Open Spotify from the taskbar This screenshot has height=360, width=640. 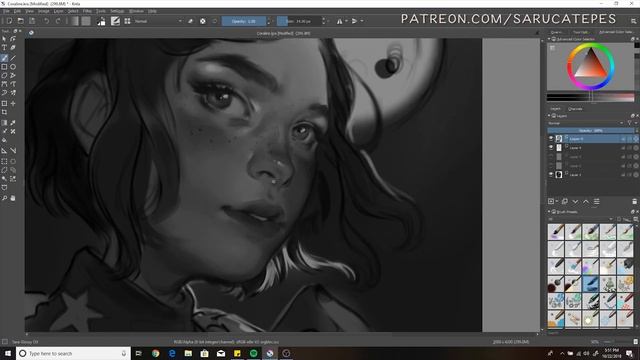[253, 353]
